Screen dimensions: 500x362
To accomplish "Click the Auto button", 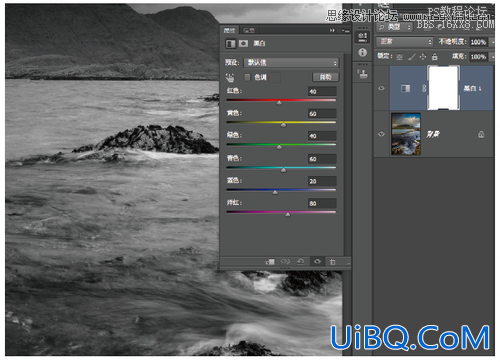I will click(325, 77).
